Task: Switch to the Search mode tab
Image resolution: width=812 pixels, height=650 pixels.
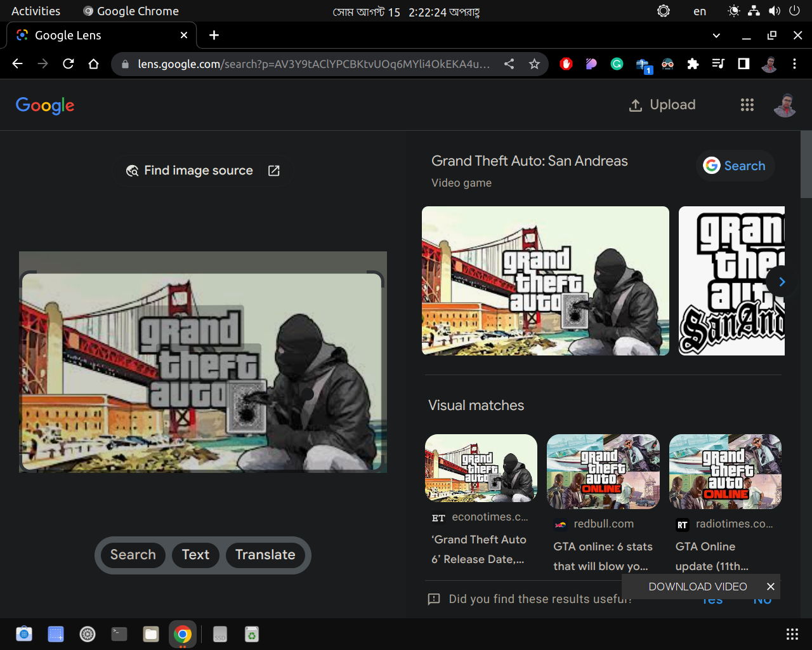Action: 133,555
